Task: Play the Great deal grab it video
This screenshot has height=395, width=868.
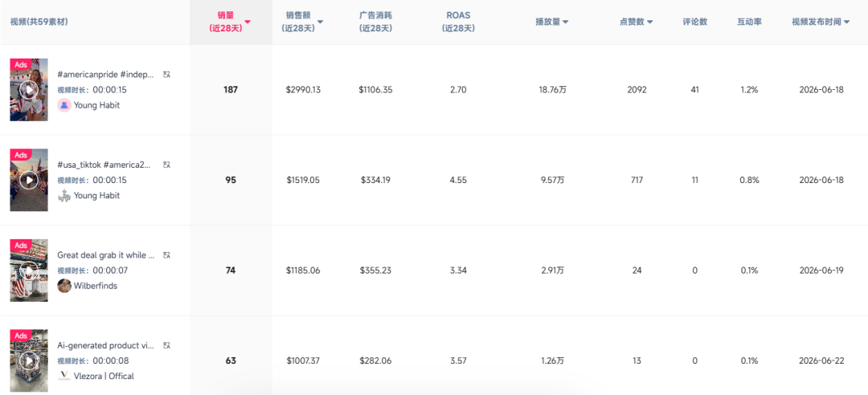Action: (29, 271)
